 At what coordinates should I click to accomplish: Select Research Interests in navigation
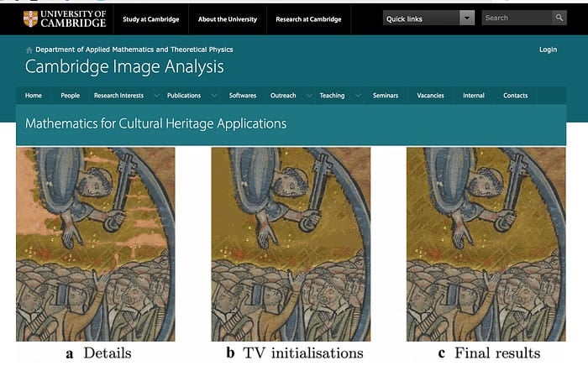point(119,96)
